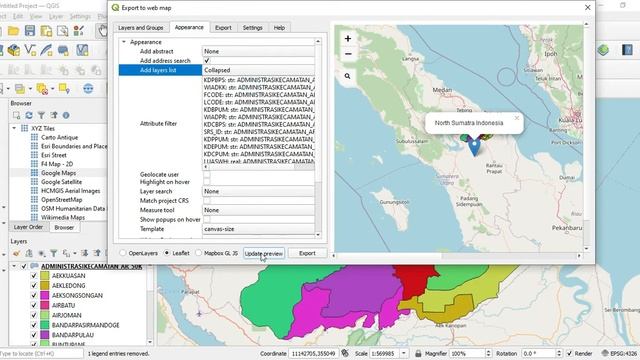Open the Scale dropdown in status bar

(x=403, y=353)
